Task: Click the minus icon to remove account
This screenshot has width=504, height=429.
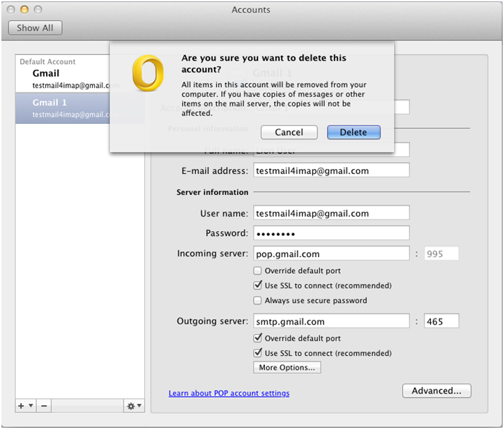Action: [x=44, y=406]
